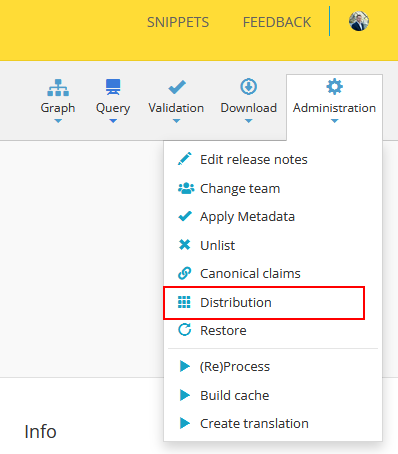Open the FEEDBACK link
The image size is (398, 454).
click(277, 22)
